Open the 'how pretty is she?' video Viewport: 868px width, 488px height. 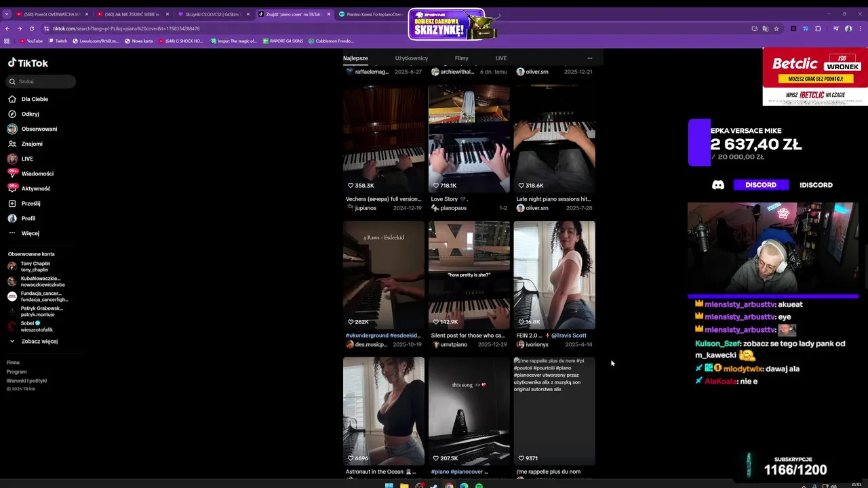469,275
